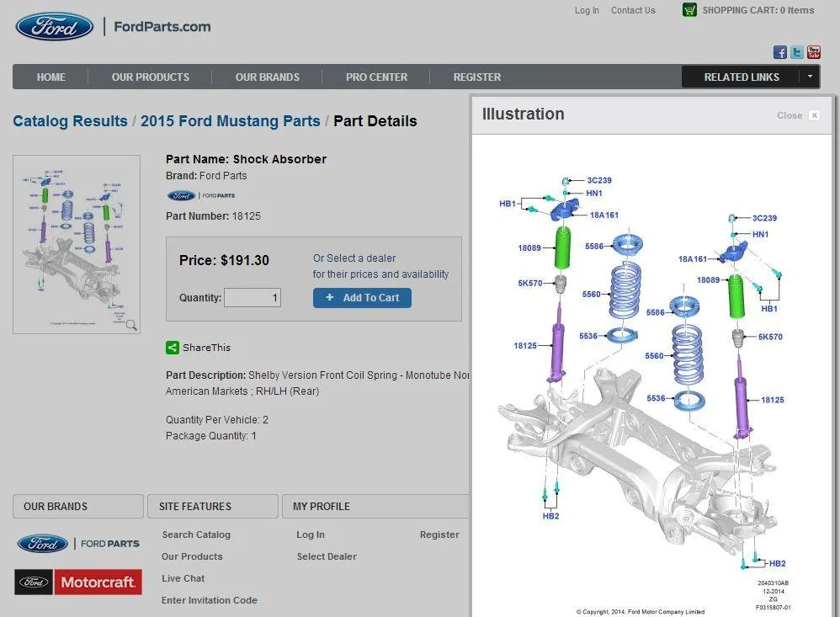Click the Contact Us link
The height and width of the screenshot is (617, 840).
pyautogui.click(x=633, y=10)
